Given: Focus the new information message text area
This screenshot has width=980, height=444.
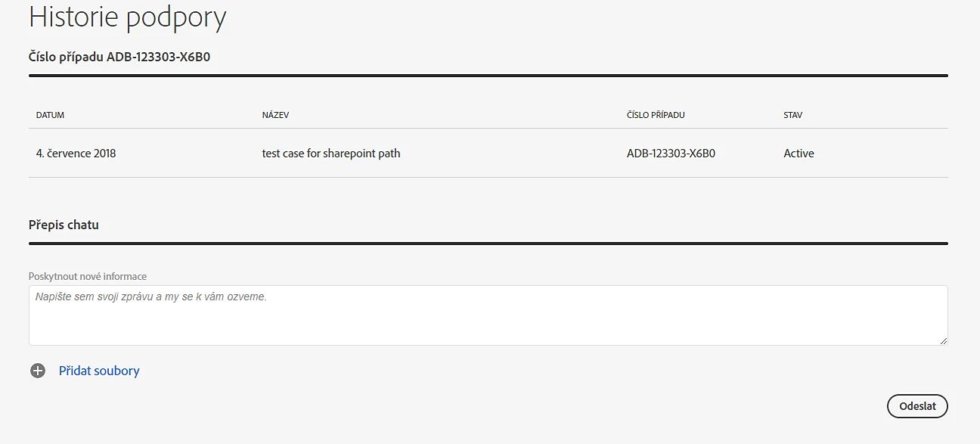Looking at the screenshot, I should pyautogui.click(x=488, y=315).
